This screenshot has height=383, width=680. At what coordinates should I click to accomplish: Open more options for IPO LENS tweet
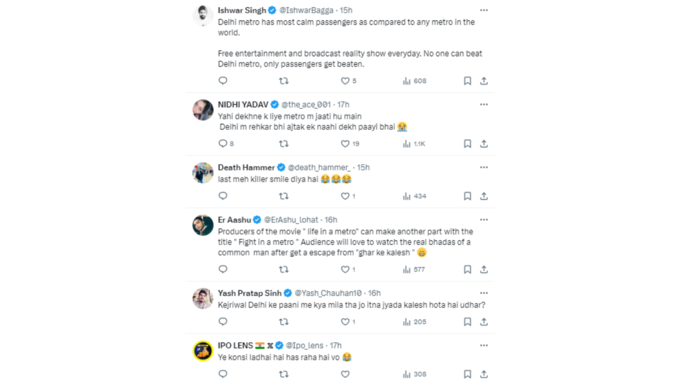(484, 345)
